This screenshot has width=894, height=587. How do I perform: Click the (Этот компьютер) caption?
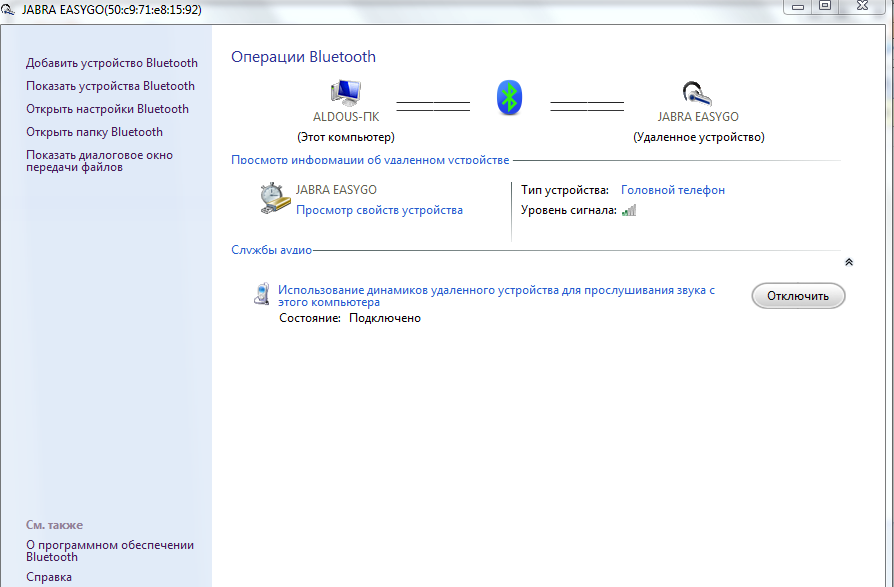click(x=346, y=137)
